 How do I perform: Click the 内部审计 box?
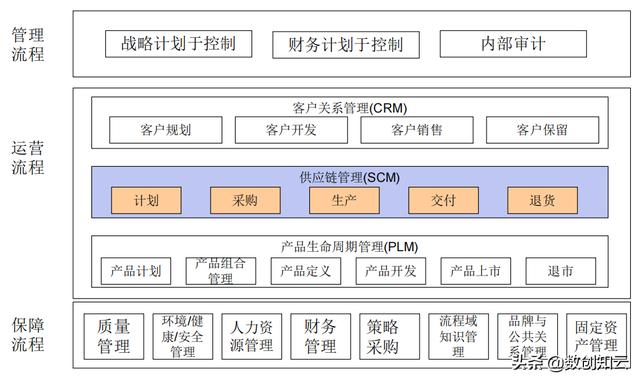click(513, 44)
